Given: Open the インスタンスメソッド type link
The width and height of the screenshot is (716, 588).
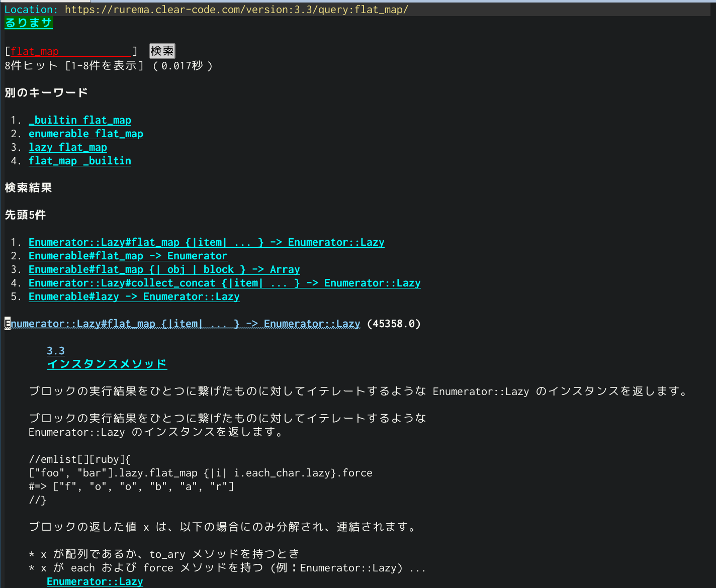Looking at the screenshot, I should [x=107, y=364].
